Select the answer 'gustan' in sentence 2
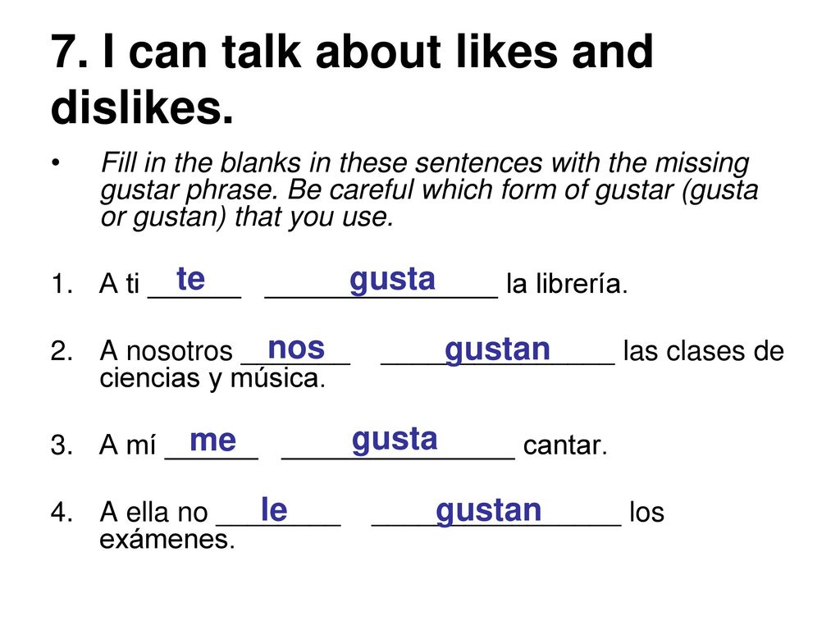Viewport: 840px width, 630px height. pos(497,350)
